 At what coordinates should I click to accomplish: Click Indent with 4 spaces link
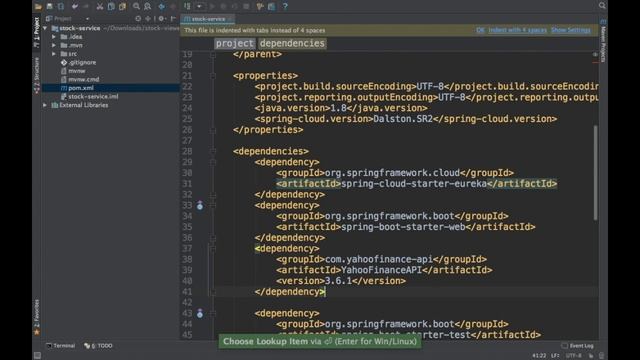point(517,30)
